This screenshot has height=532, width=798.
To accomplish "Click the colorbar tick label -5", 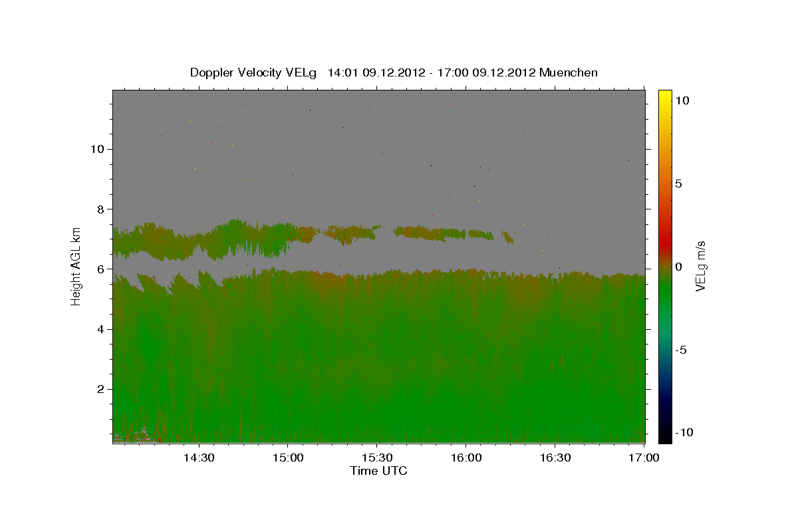I will [x=680, y=350].
